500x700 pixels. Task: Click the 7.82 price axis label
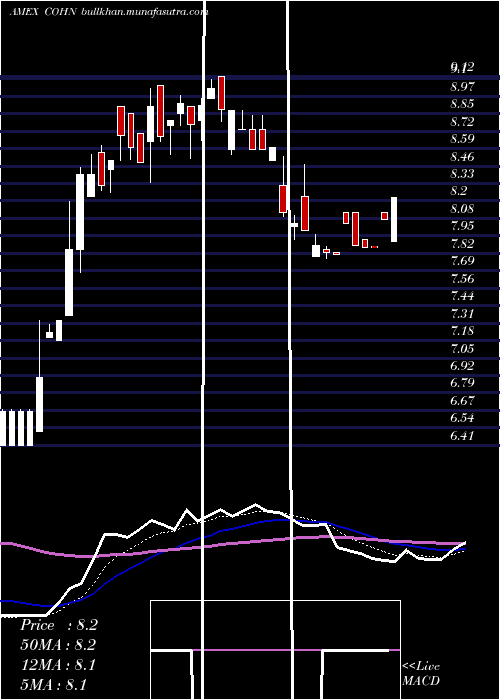coord(462,243)
